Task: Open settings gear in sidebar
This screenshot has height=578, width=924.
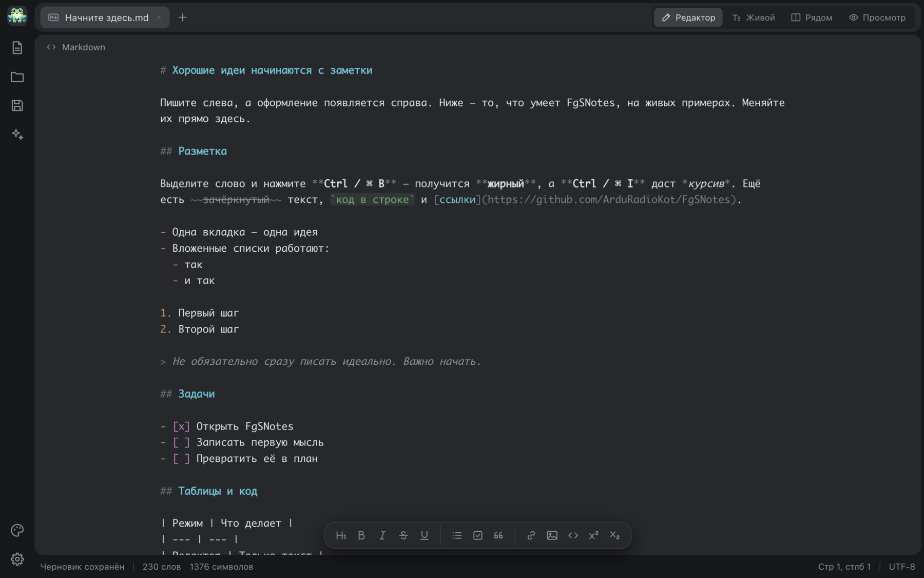Action: (x=17, y=559)
